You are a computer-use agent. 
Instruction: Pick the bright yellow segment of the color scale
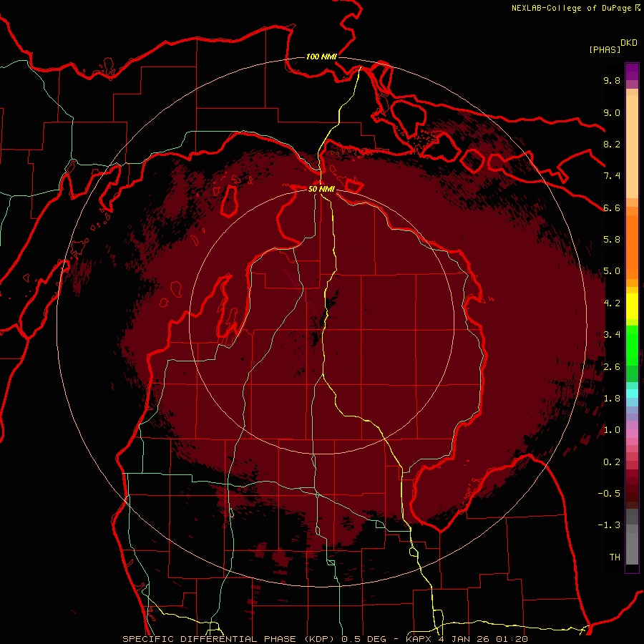pos(632,306)
